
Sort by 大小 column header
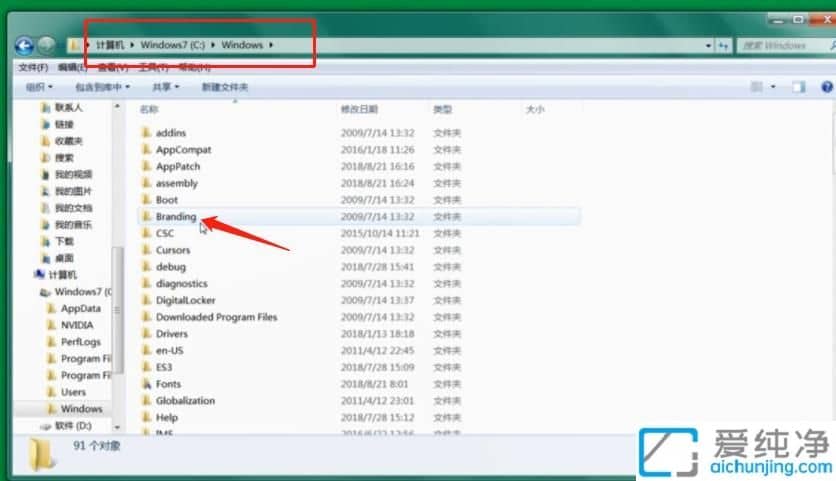click(x=535, y=109)
